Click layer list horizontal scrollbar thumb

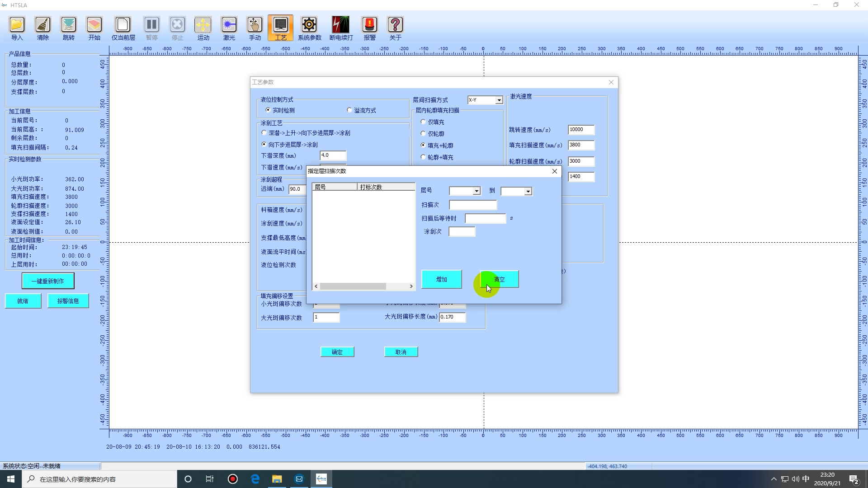(x=353, y=286)
